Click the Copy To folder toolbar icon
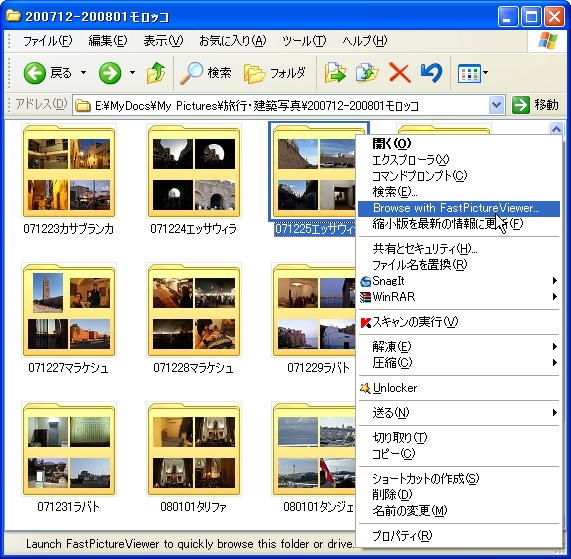 click(x=367, y=73)
